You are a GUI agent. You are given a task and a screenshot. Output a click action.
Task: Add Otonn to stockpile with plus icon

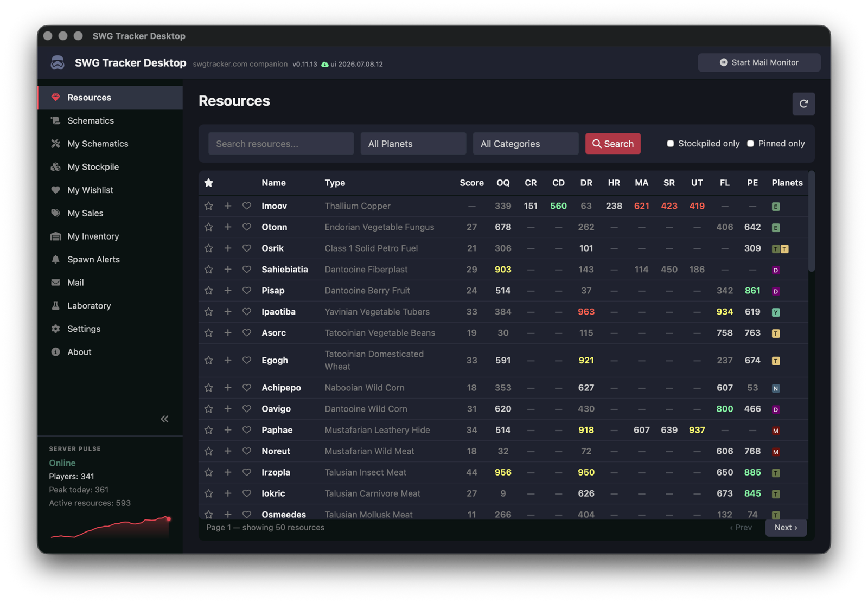(x=228, y=227)
